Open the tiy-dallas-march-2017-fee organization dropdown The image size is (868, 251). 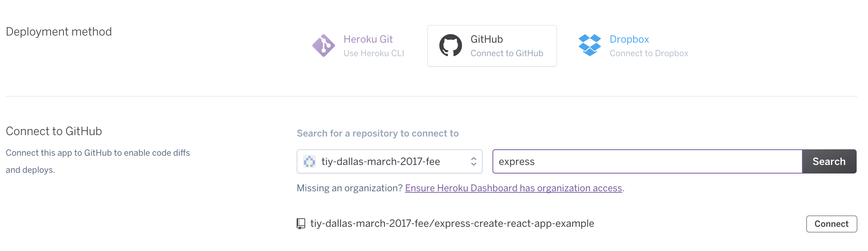coord(389,161)
